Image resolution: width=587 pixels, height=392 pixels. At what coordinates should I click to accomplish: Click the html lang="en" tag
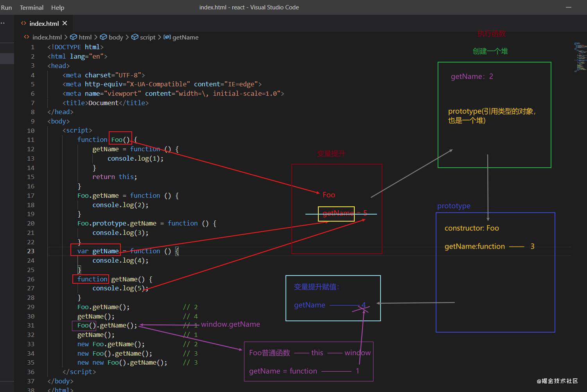click(x=77, y=56)
